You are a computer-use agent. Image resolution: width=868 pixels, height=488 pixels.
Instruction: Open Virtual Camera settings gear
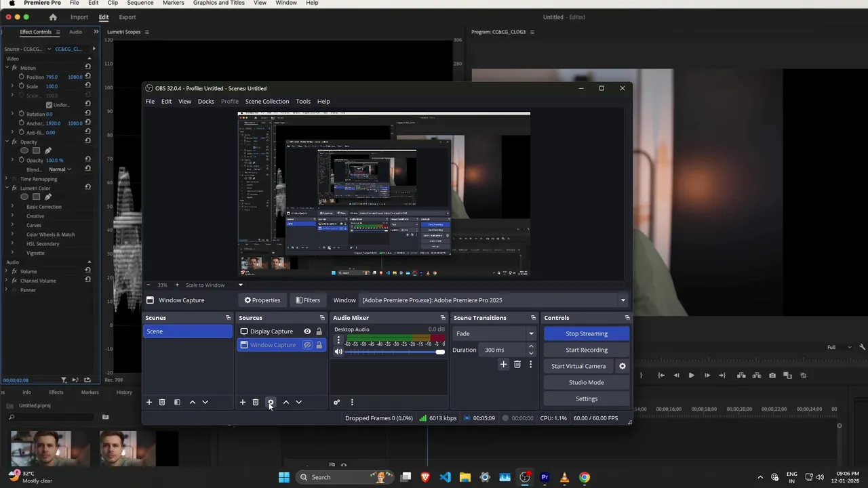(x=623, y=366)
